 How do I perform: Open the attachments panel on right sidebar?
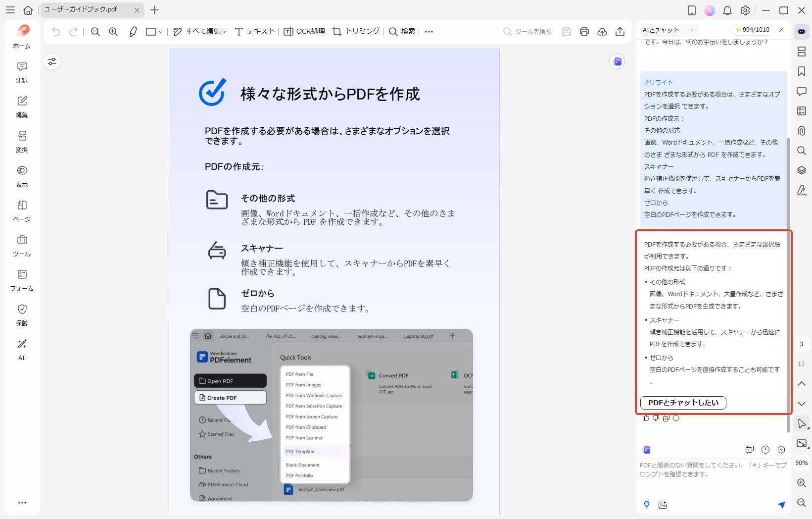click(802, 131)
